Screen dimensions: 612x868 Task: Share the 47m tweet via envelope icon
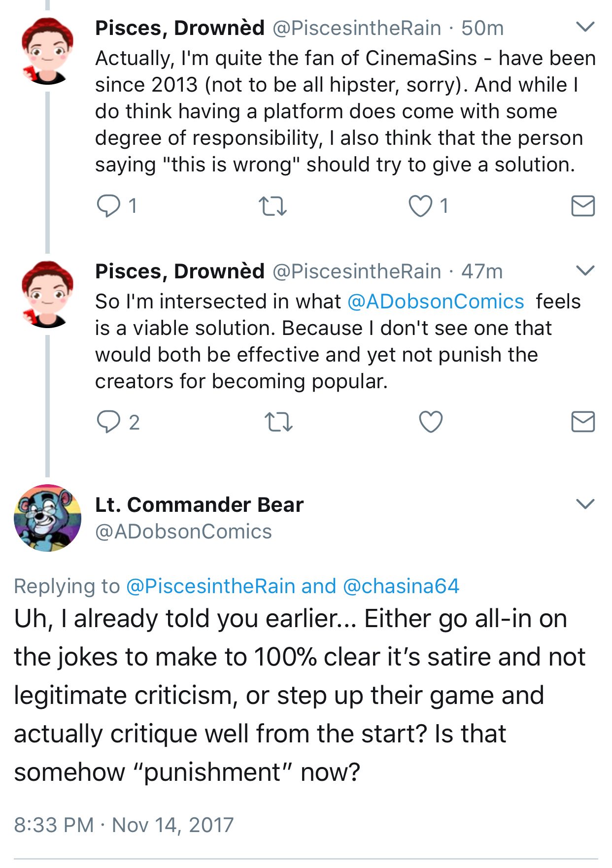[x=583, y=422]
